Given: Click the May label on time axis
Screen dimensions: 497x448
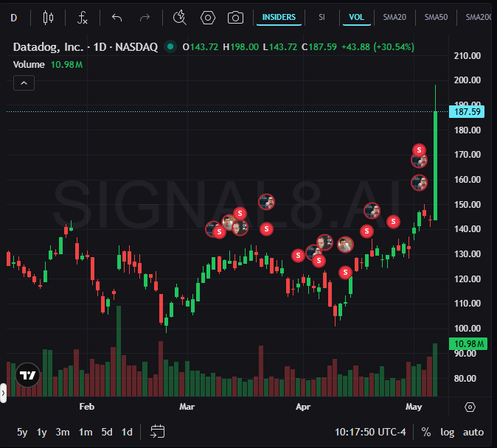Looking at the screenshot, I should (x=414, y=407).
